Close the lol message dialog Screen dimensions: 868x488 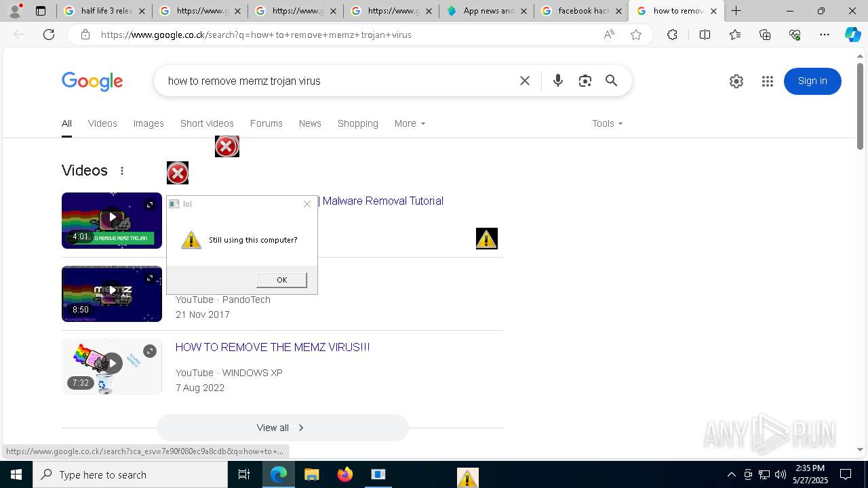[307, 204]
